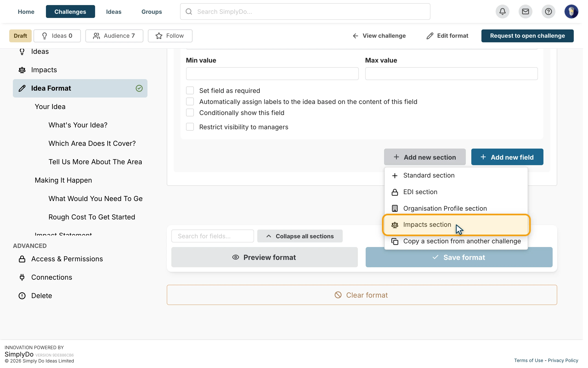The width and height of the screenshot is (588, 368).
Task: Click Clear format button
Action: click(x=362, y=295)
